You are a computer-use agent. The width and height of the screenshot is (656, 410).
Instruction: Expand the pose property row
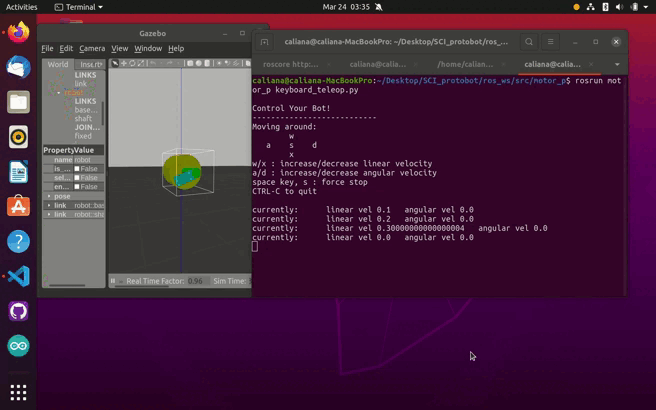click(49, 196)
